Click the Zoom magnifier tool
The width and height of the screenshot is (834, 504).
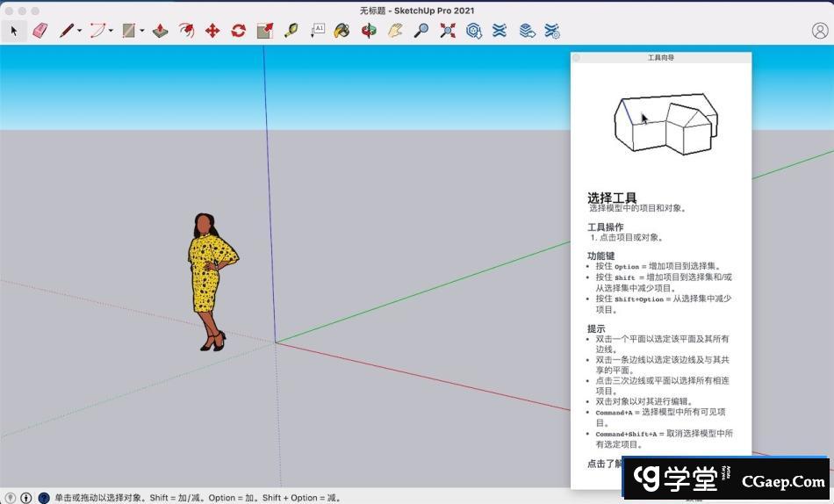[421, 31]
